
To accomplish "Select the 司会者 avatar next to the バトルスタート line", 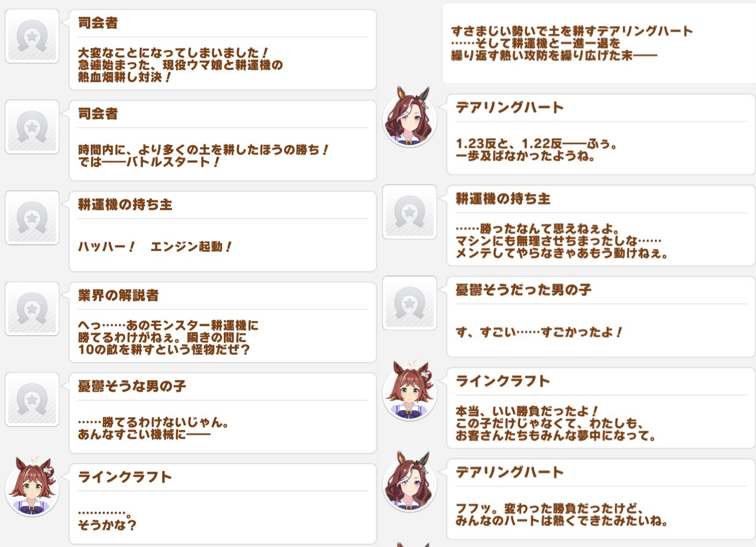I will pos(32,127).
